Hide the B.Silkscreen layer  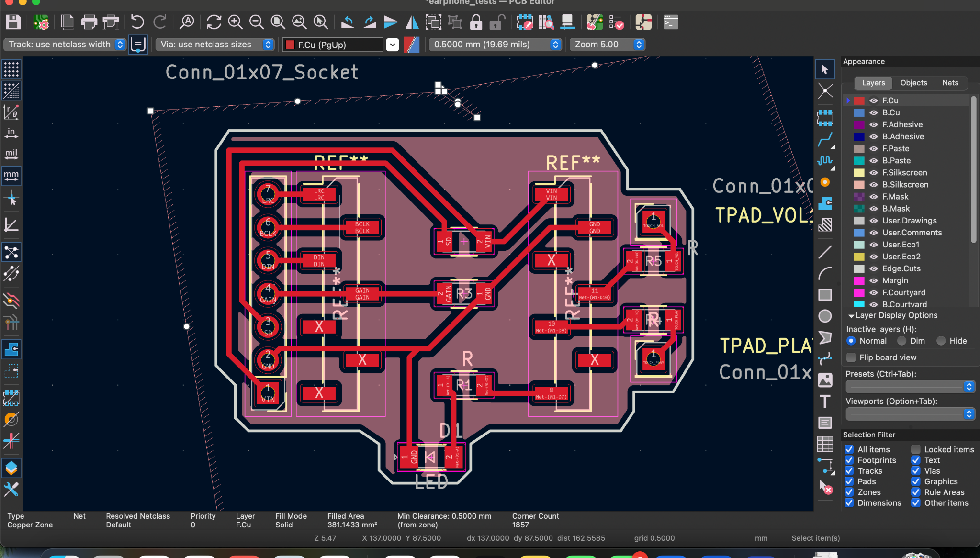(x=873, y=185)
